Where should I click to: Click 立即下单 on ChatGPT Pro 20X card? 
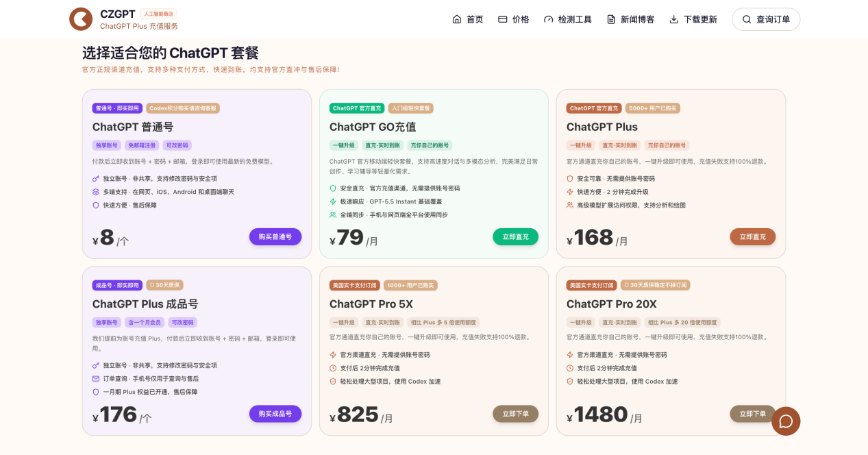752,414
